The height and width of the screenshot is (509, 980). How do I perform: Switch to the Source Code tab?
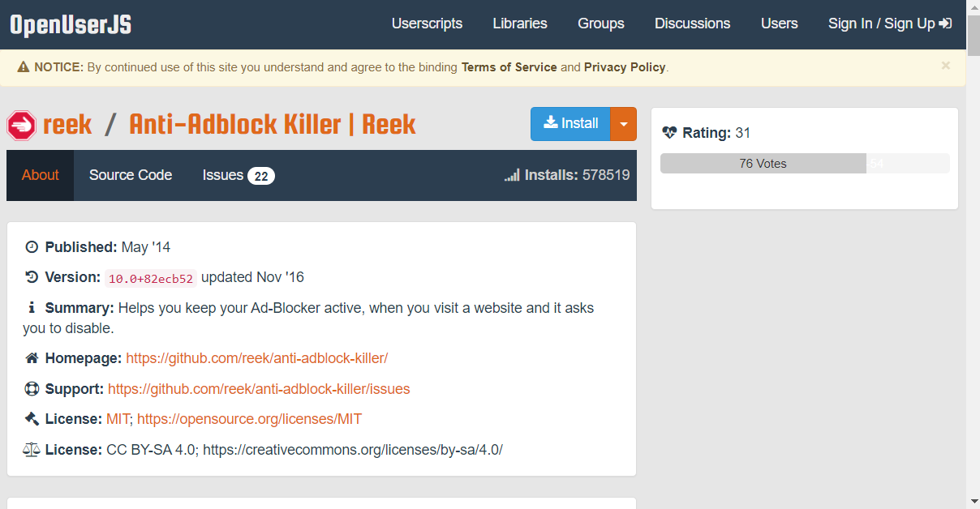[131, 175]
